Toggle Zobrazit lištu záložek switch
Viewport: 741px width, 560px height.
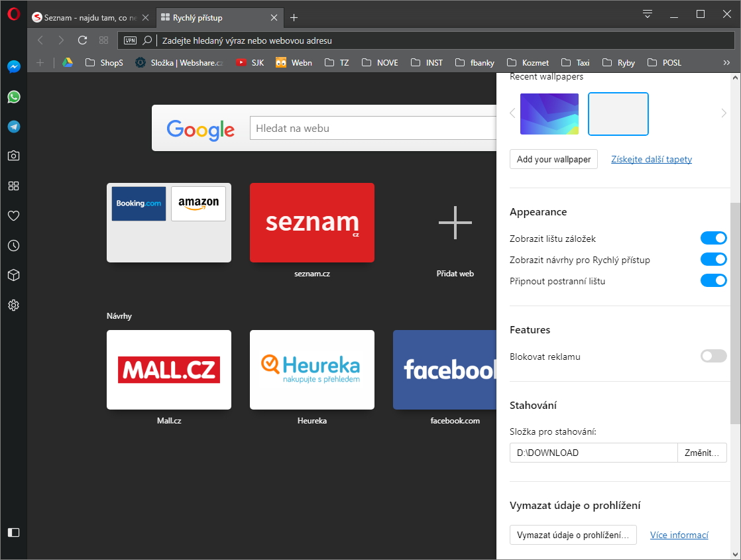(x=714, y=238)
